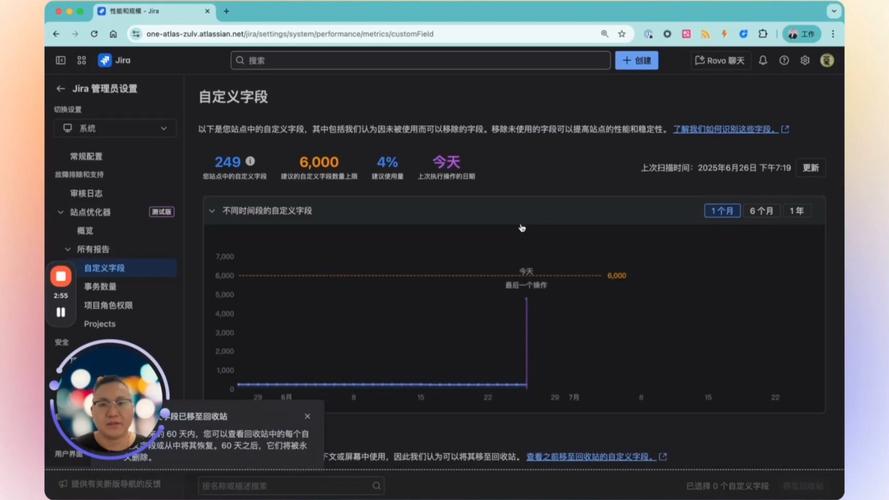This screenshot has width=889, height=500.
Task: Open 事务数量 report in sidebar
Action: (100, 287)
